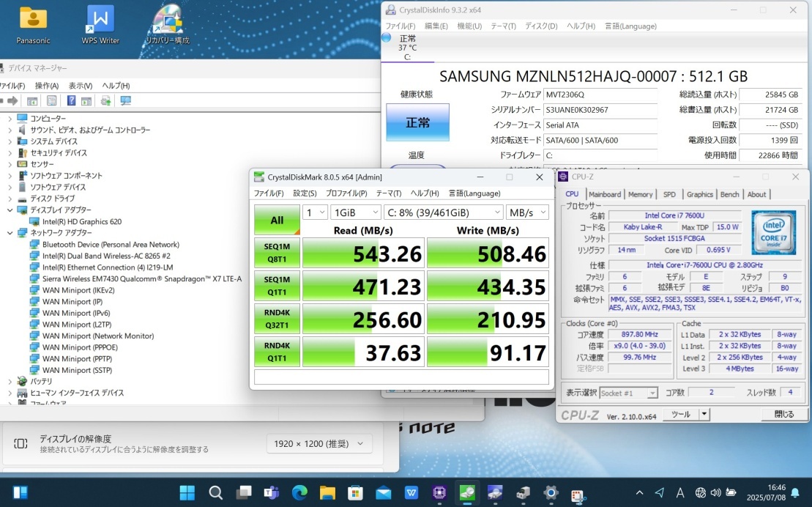The height and width of the screenshot is (507, 812).
Task: Click the Intel Core i7 logo in CPU-Z
Action: 774,232
